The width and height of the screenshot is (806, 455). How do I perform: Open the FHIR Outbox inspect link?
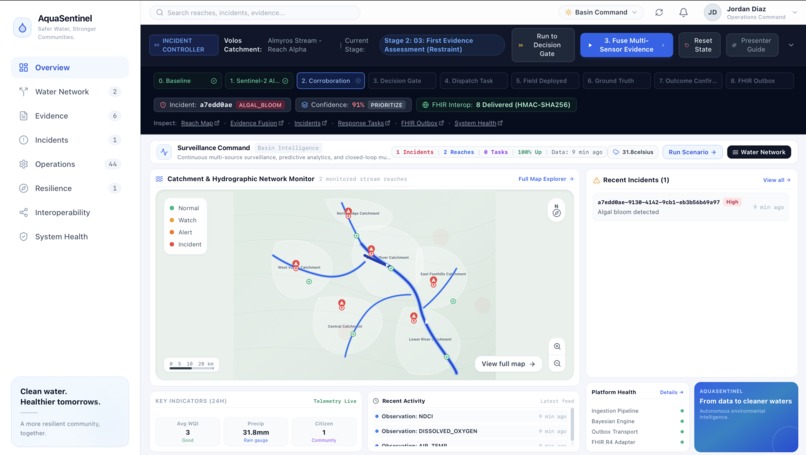[422, 123]
